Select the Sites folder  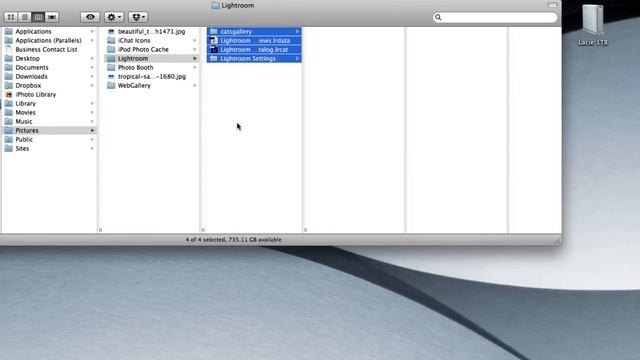click(49, 148)
